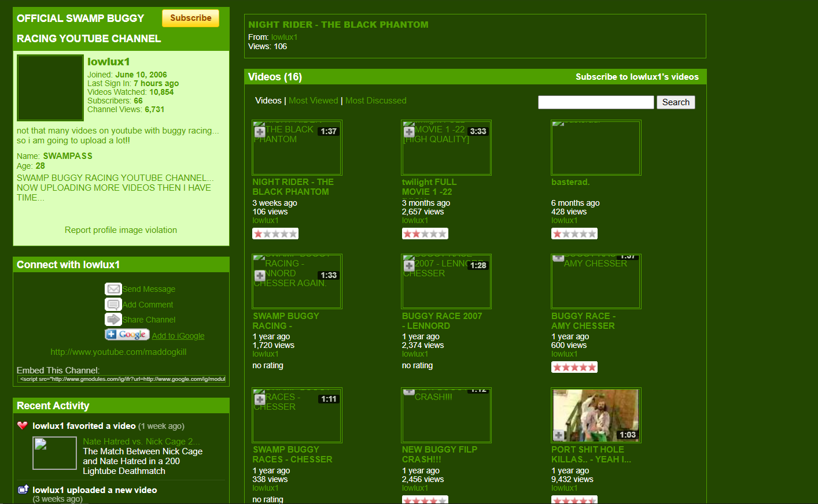
Task: Click the twilight FULL MOVIE video thumbnail
Action: [447, 147]
